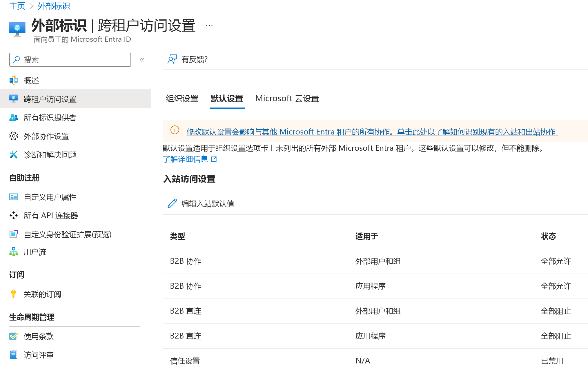Click the 状态 column header
Screen dimensions: 588x373
[548, 236]
